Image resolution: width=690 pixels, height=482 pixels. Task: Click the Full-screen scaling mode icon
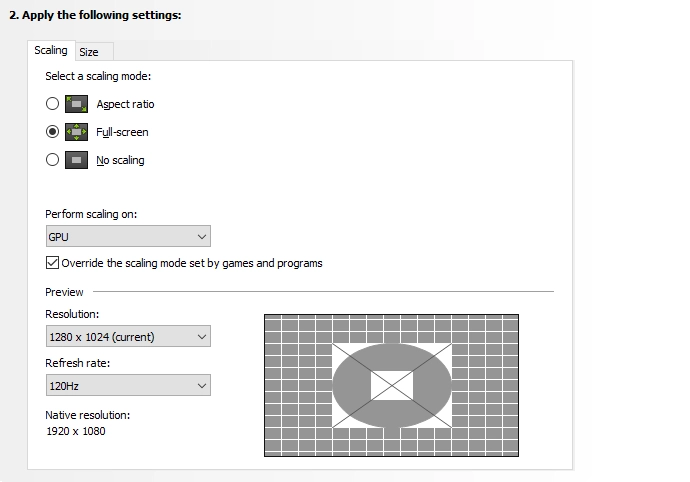point(77,132)
